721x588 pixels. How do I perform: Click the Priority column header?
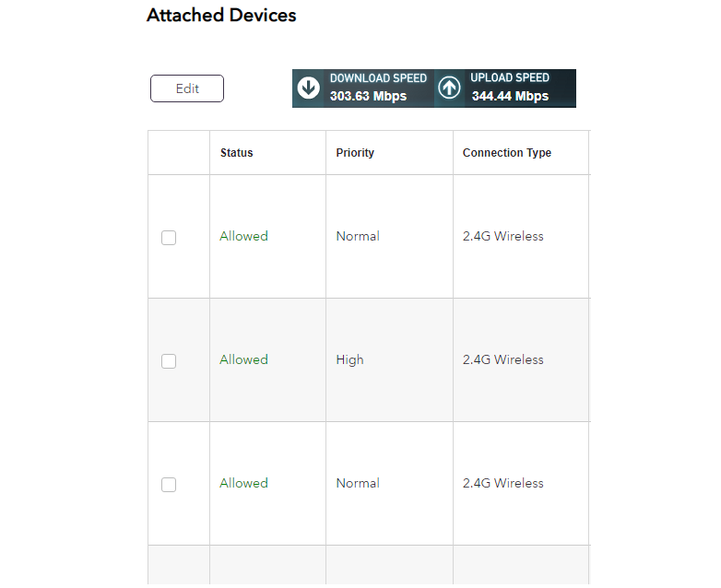[x=355, y=153]
